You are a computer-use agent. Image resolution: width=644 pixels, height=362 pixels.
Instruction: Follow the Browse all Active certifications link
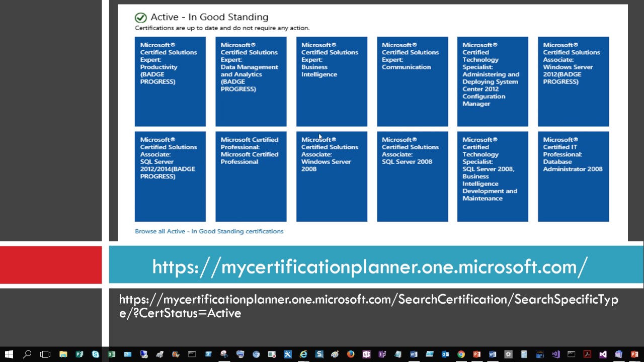pyautogui.click(x=209, y=231)
